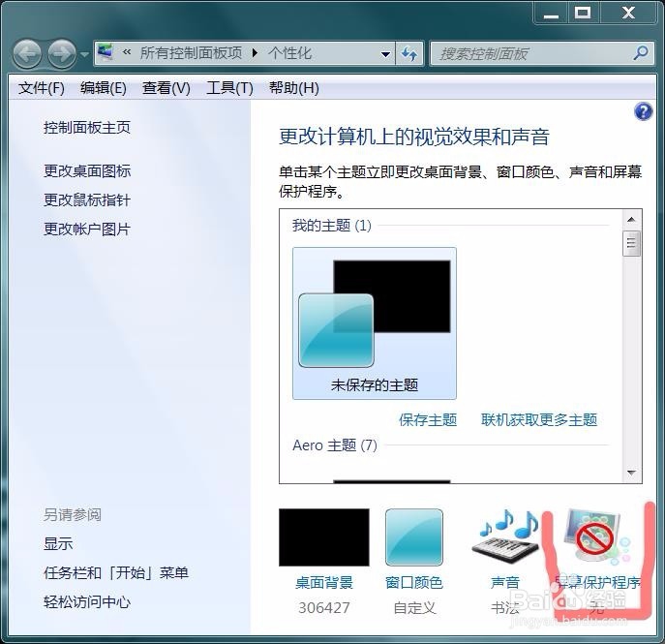Open the 文件(F) menu
This screenshot has width=665, height=644.
click(41, 88)
